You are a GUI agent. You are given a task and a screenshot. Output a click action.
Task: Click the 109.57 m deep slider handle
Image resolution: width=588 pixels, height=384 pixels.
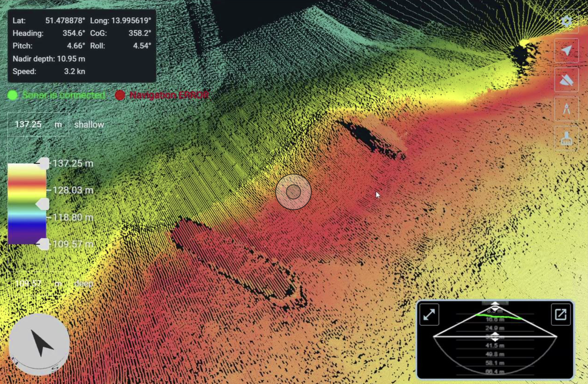click(44, 244)
